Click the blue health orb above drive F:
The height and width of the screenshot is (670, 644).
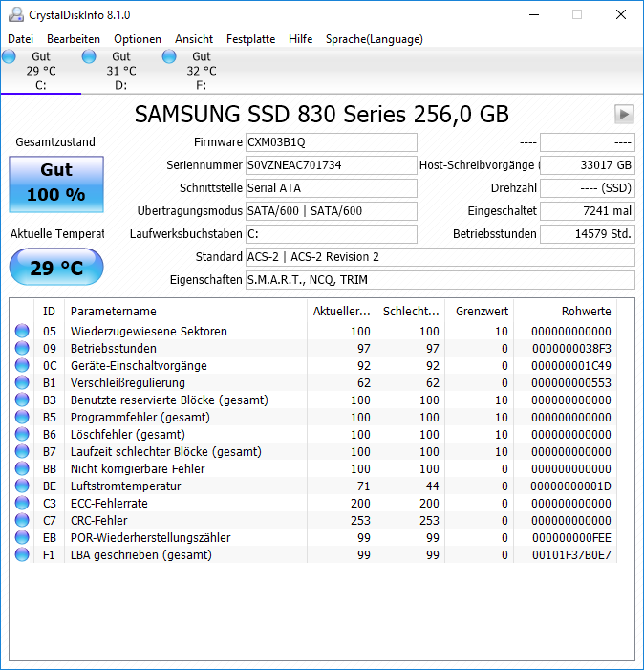pyautogui.click(x=169, y=56)
